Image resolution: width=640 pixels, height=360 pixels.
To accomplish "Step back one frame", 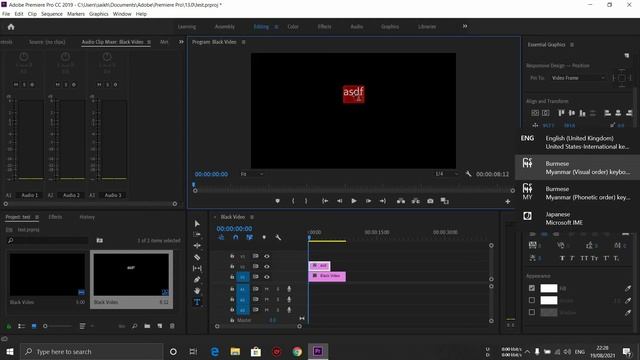I will point(339,201).
